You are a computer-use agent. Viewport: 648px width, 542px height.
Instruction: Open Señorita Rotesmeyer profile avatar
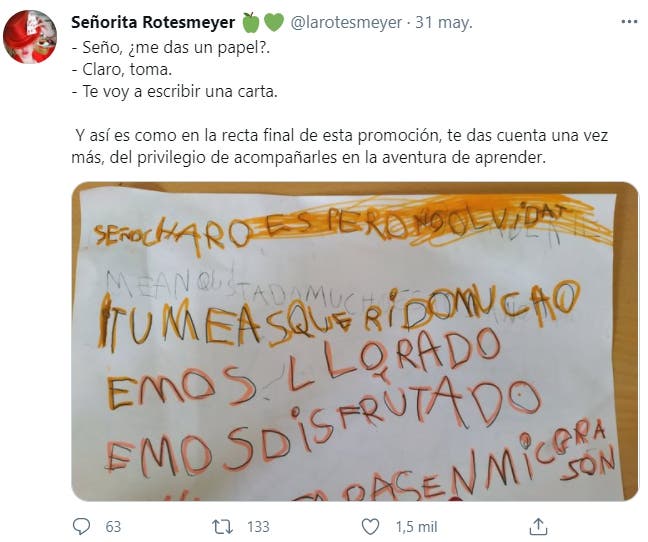(30, 37)
